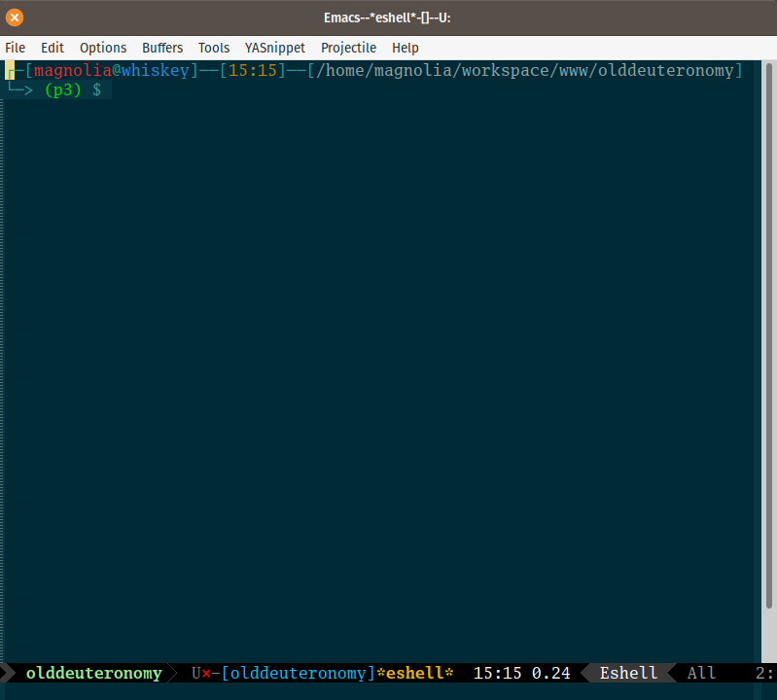Click the magnolia username in the prompt
The height and width of the screenshot is (700, 777).
tap(73, 70)
